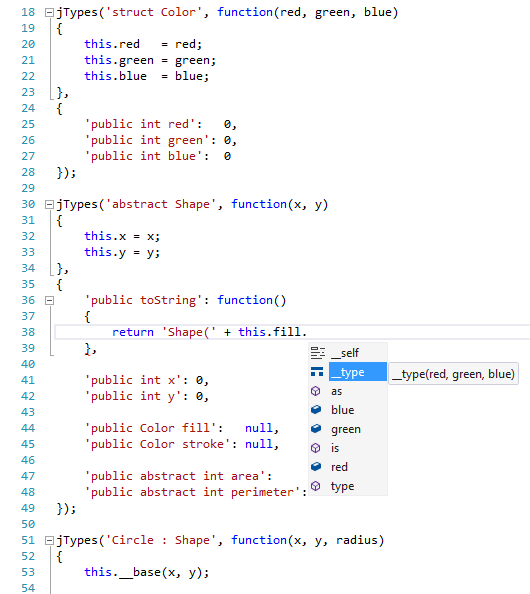The height and width of the screenshot is (594, 530).
Task: Pick 'type' at bottom of completion list
Action: [348, 486]
